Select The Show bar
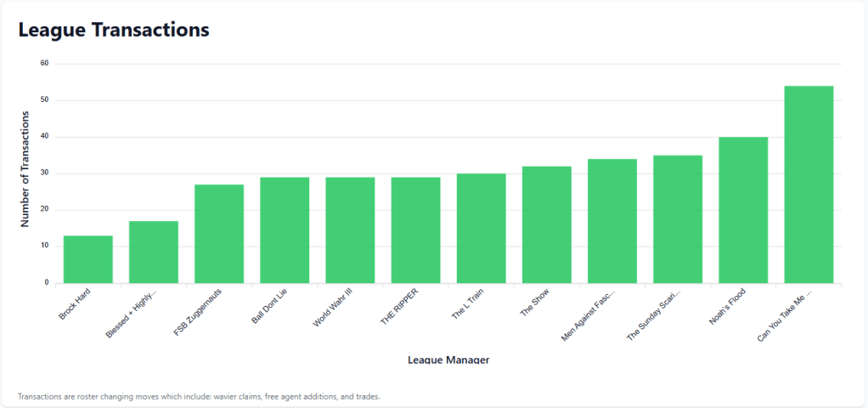Image resolution: width=868 pixels, height=408 pixels. point(547,224)
